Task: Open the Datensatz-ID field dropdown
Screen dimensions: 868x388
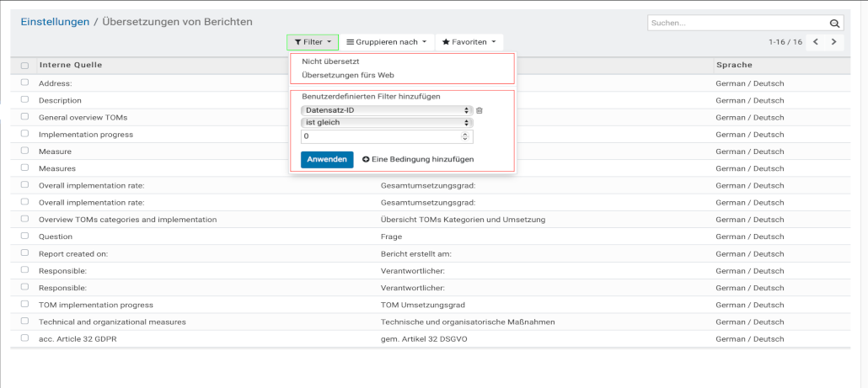Action: click(x=386, y=110)
